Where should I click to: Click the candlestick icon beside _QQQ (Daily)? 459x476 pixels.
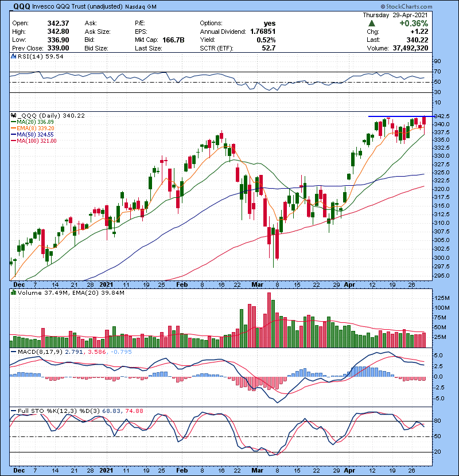click(x=13, y=115)
